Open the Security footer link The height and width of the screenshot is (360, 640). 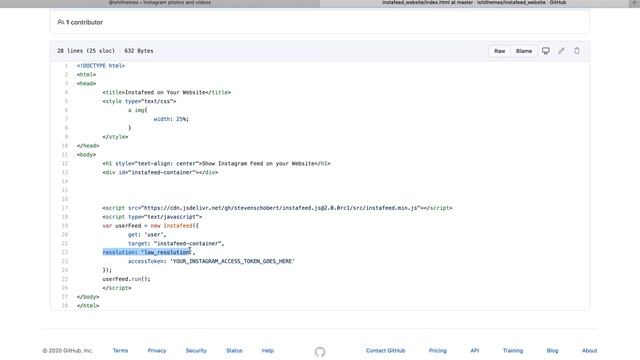click(x=196, y=351)
